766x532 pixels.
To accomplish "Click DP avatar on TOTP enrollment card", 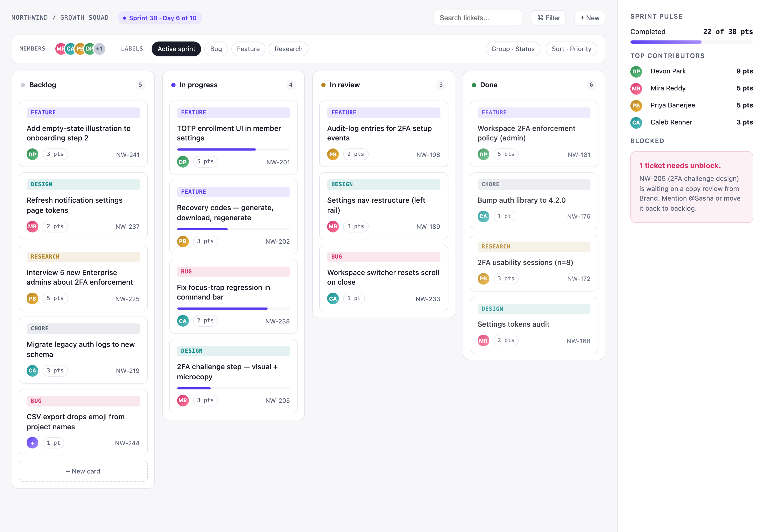I will point(183,162).
